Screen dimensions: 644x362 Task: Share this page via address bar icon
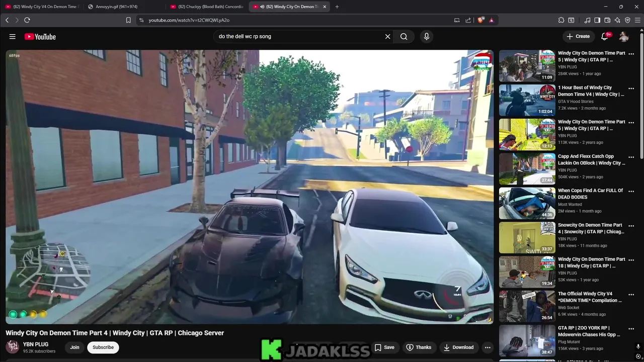click(468, 20)
